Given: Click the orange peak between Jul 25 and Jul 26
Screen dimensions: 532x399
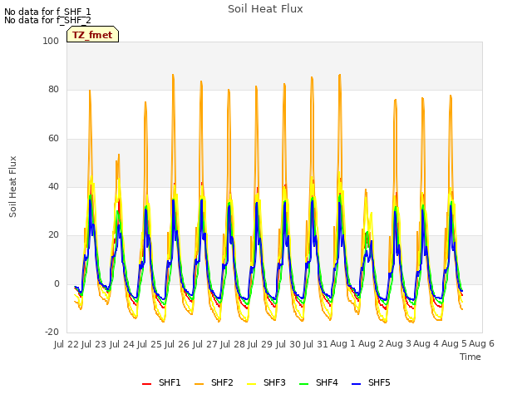Looking at the screenshot, I should [173, 76].
